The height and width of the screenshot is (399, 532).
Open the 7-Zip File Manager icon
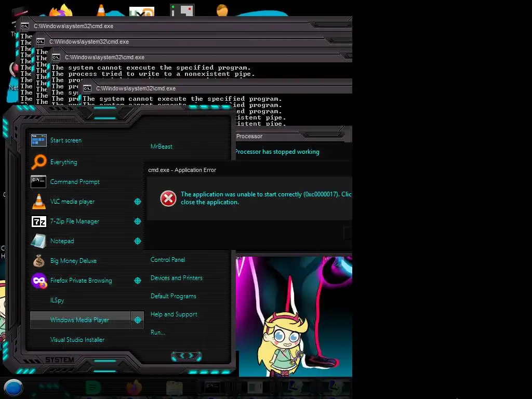[38, 221]
